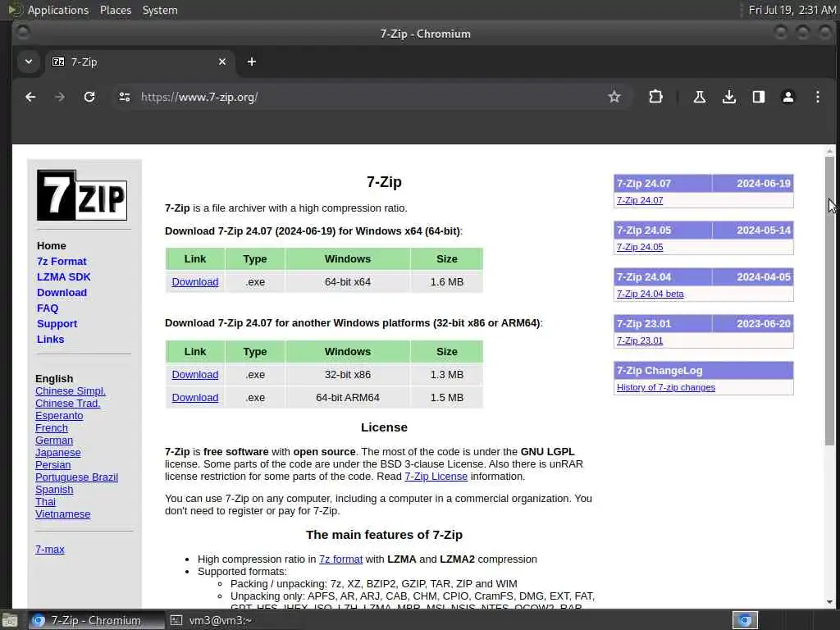The height and width of the screenshot is (630, 840).
Task: Click the 7z favicon on the tab
Action: pos(58,62)
